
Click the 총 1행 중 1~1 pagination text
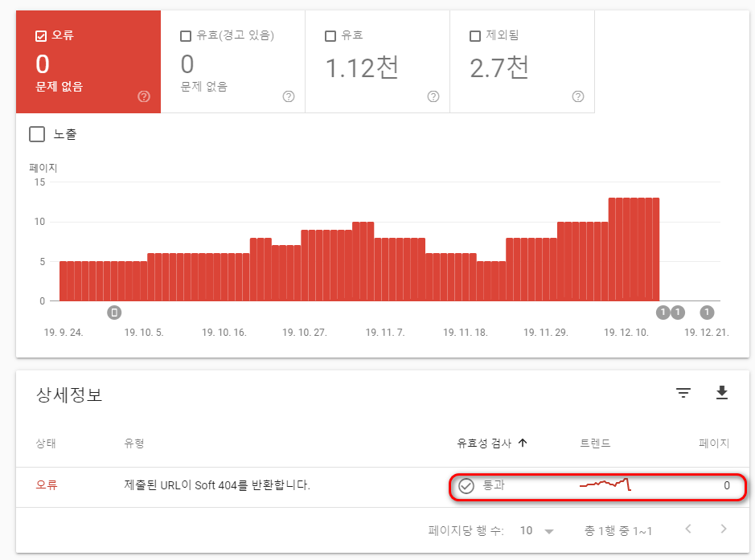point(618,530)
